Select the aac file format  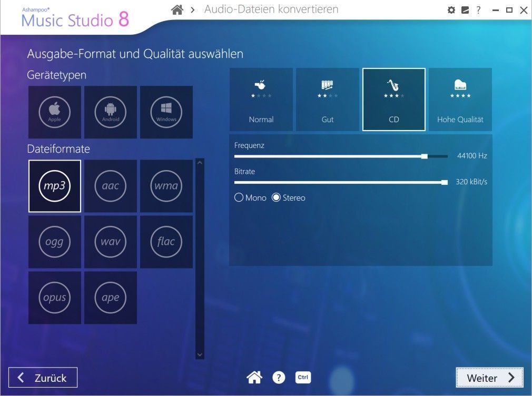[x=111, y=186]
